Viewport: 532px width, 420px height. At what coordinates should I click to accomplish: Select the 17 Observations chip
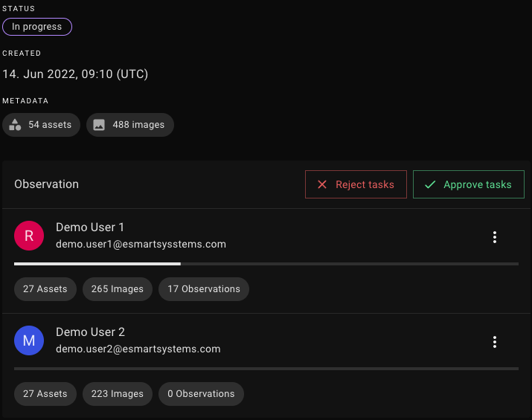(204, 289)
